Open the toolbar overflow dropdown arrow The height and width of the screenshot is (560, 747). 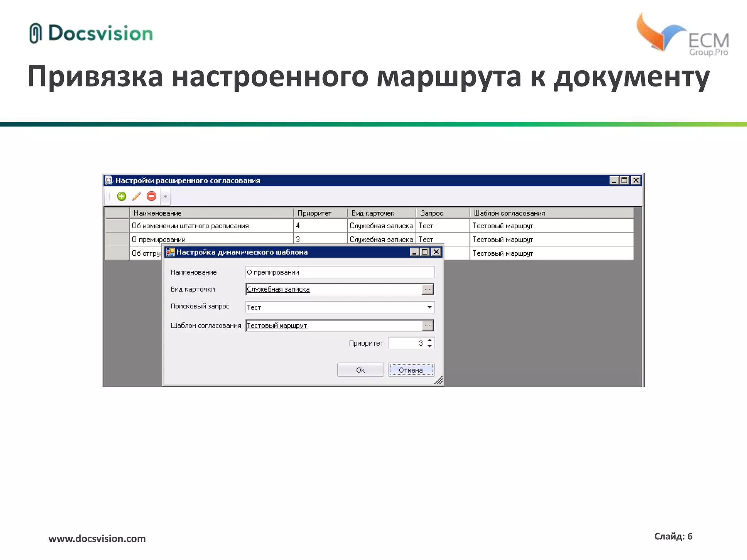click(165, 197)
